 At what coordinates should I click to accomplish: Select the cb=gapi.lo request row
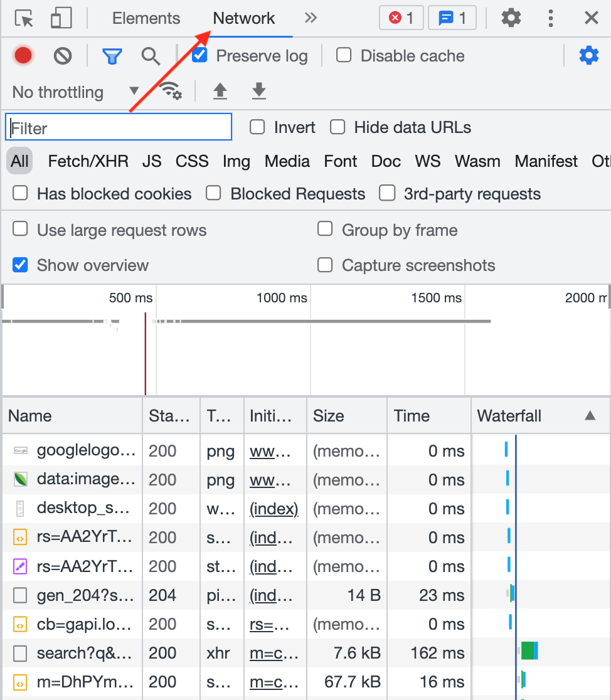tap(306, 624)
